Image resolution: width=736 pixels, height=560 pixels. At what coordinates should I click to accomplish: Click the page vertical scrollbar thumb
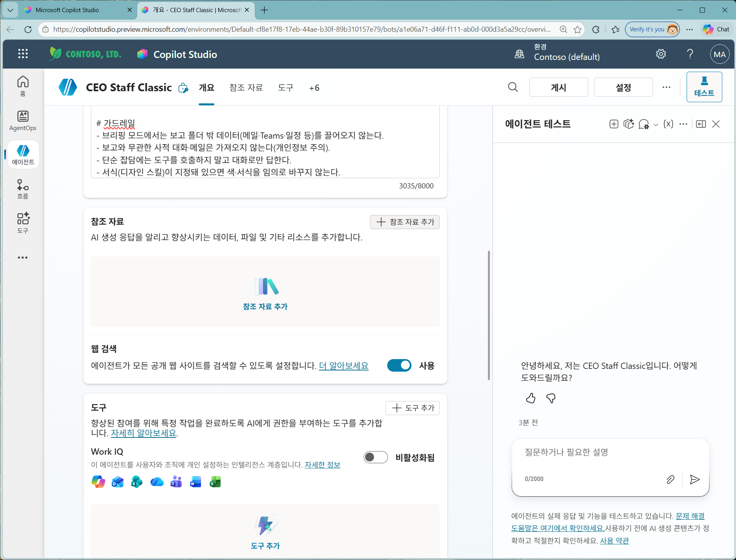point(489,315)
